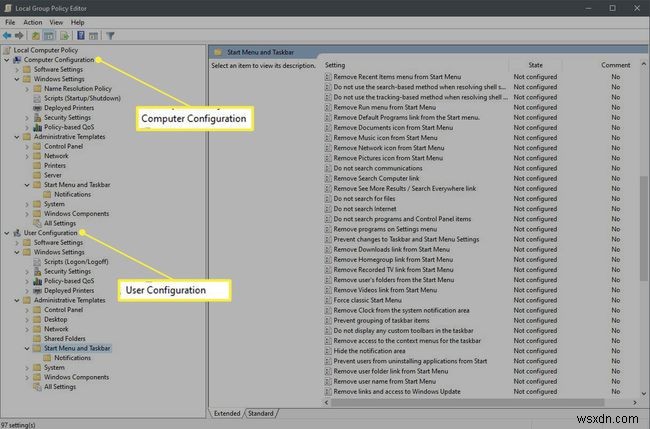Open the View menu
This screenshot has width=650, height=429.
[56, 22]
